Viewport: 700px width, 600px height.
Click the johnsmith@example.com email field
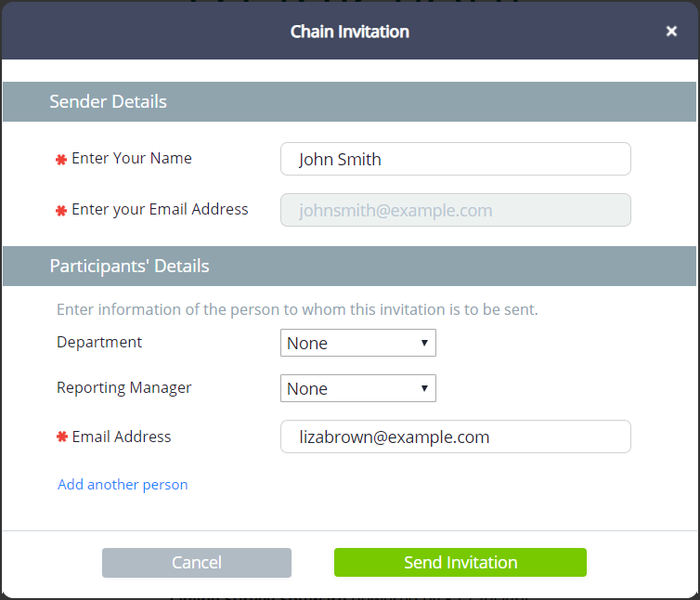click(x=455, y=210)
